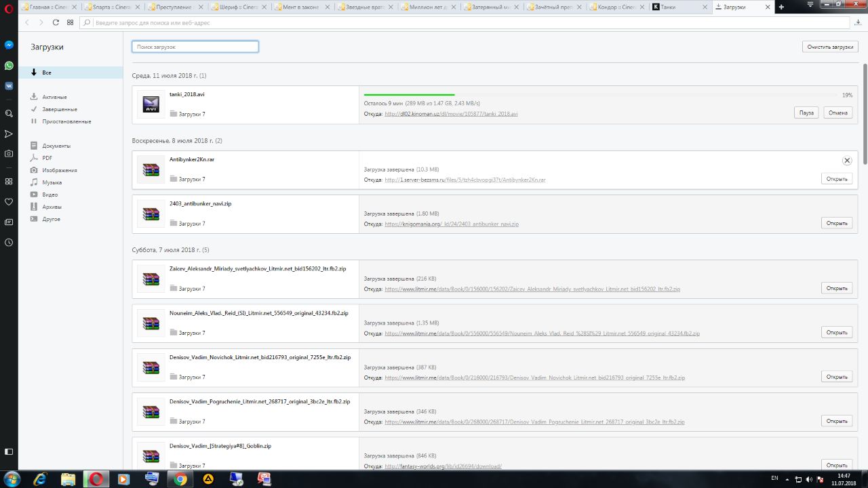
Task: Open the knigomania.org source link
Action: pyautogui.click(x=452, y=224)
